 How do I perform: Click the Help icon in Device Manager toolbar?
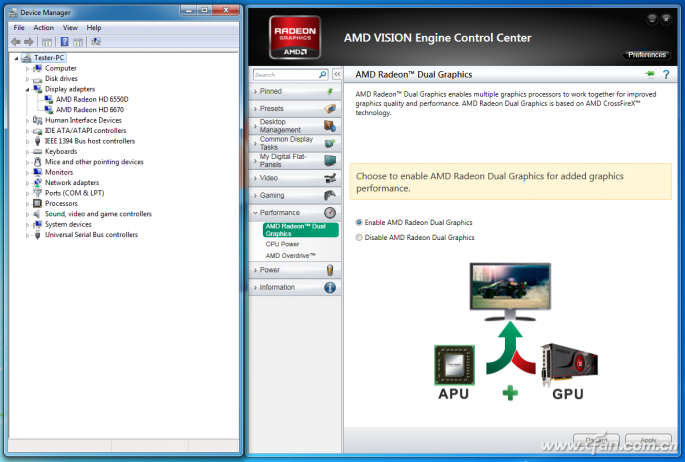[65, 42]
